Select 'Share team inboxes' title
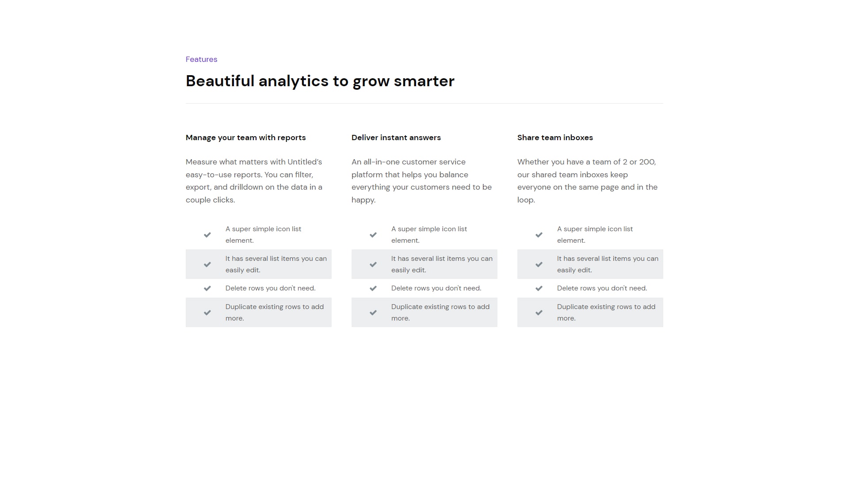 click(x=555, y=137)
